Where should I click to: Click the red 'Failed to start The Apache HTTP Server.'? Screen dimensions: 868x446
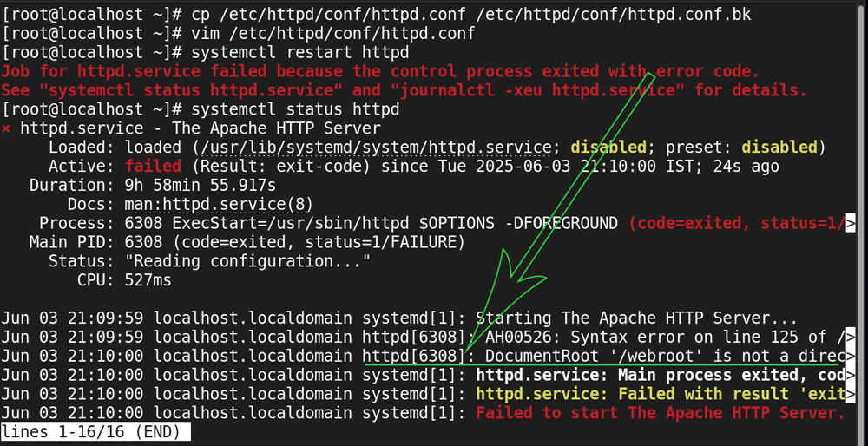pyautogui.click(x=661, y=413)
